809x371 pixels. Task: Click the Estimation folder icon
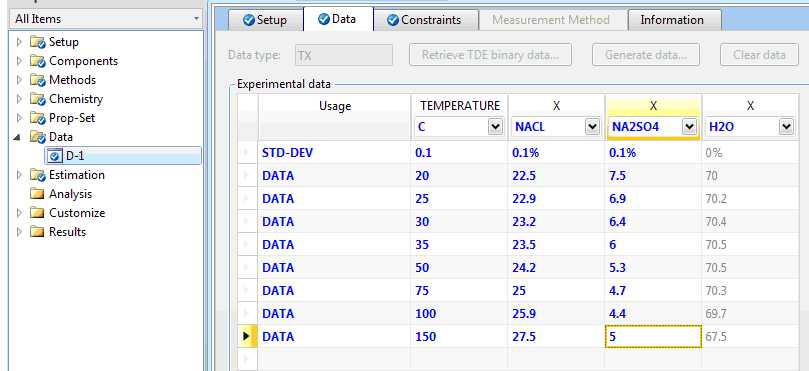(38, 175)
